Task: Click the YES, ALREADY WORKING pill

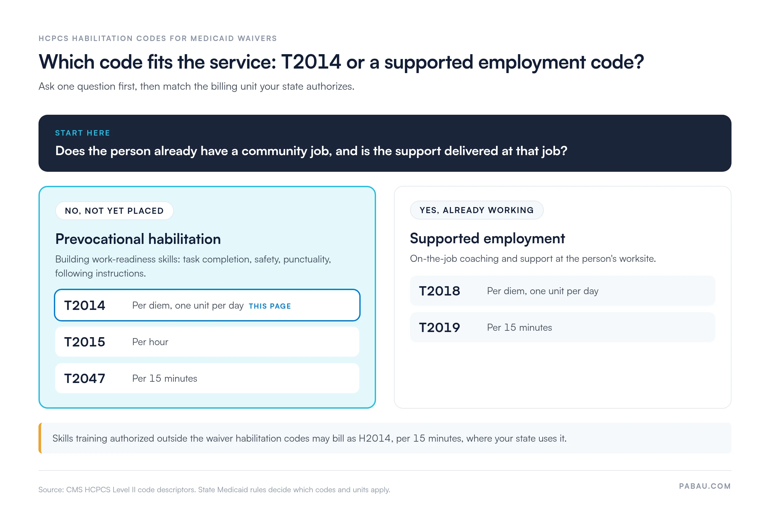Action: 476,210
